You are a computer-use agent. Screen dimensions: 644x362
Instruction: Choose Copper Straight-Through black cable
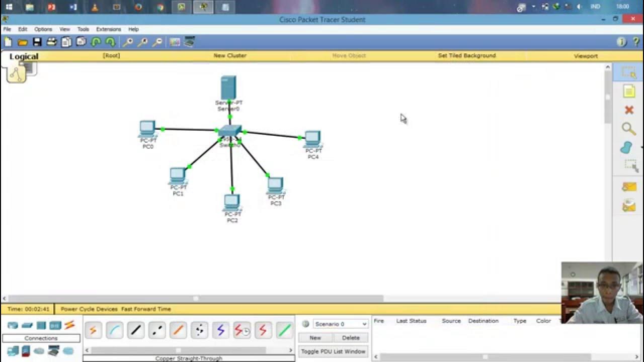point(136,330)
